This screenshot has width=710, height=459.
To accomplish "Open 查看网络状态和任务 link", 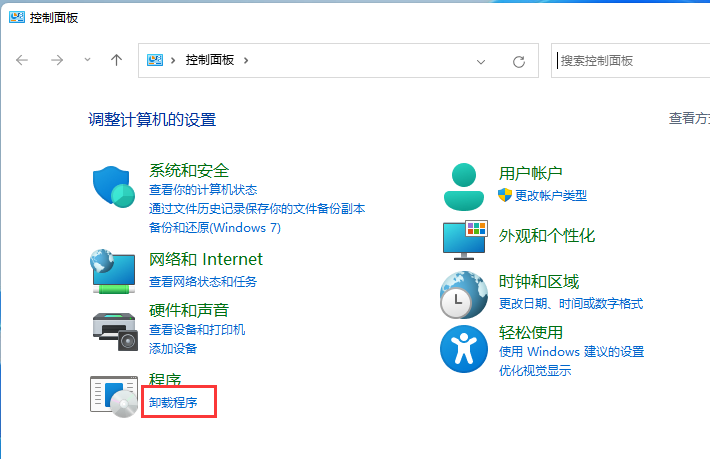I will click(203, 282).
